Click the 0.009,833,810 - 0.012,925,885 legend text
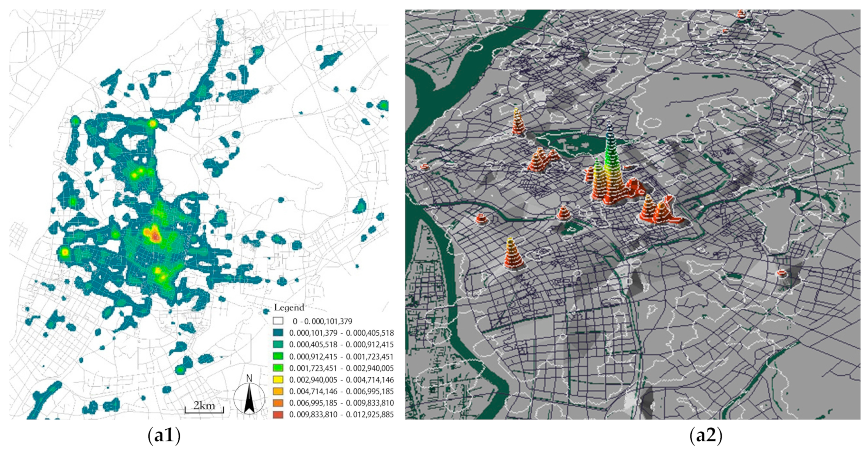This screenshot has height=453, width=868. pyautogui.click(x=341, y=415)
